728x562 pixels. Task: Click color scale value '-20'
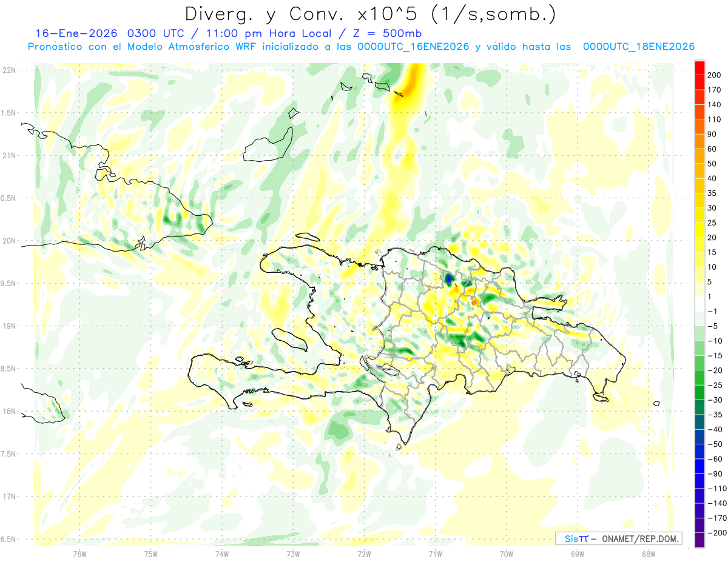click(716, 370)
